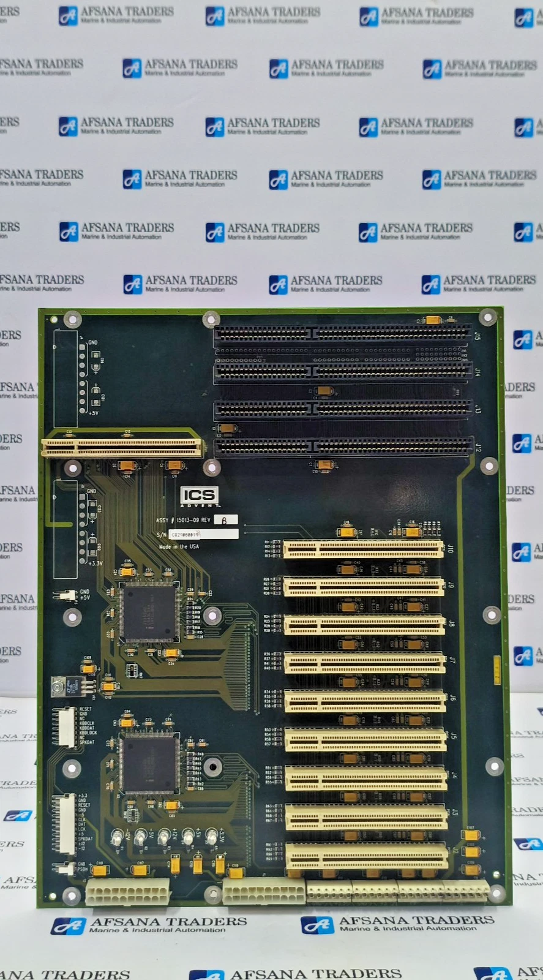Click the Made in the USA text

(179, 546)
